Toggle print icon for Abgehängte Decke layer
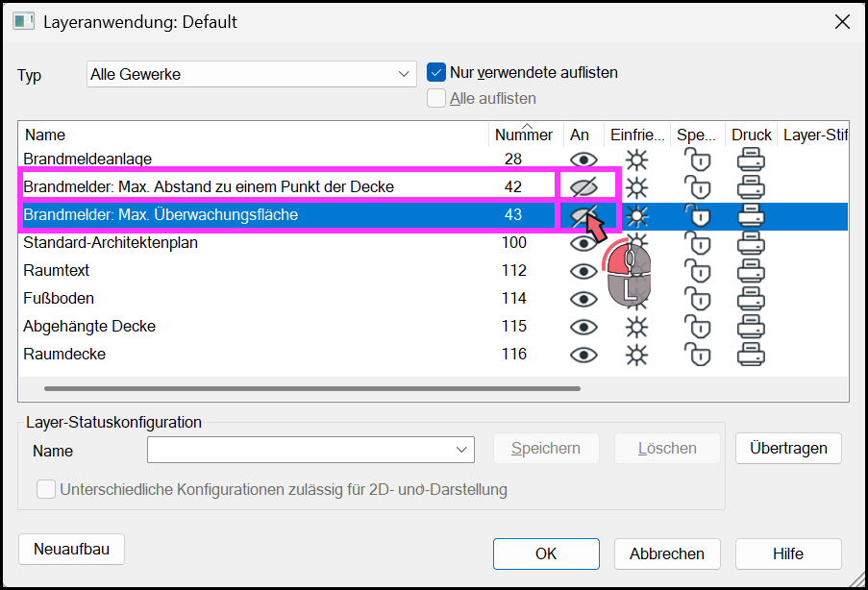 tap(751, 327)
